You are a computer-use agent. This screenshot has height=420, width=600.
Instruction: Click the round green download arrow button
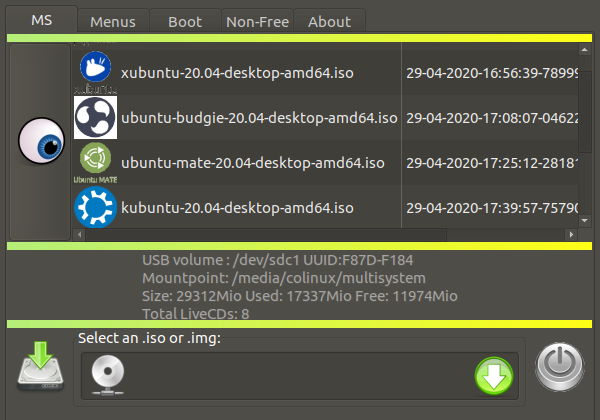494,376
